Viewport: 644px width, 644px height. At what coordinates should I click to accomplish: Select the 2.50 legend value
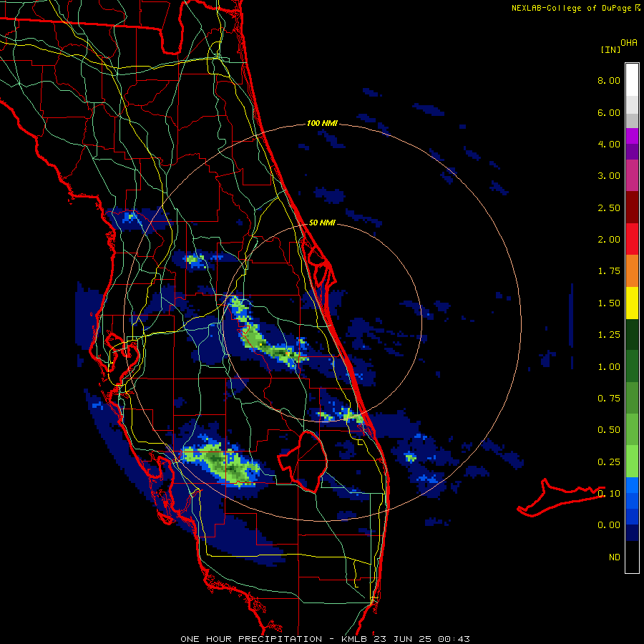[x=609, y=208]
